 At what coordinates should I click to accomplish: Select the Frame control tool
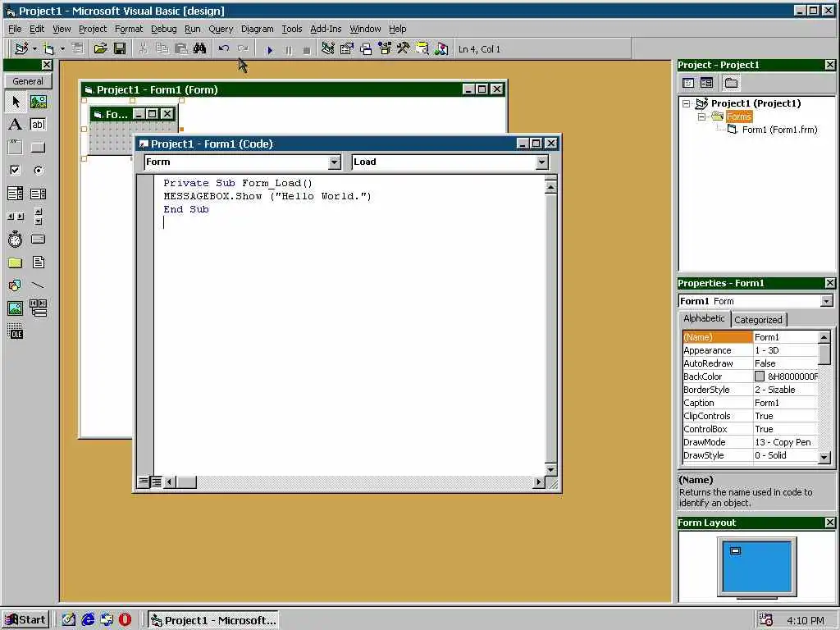tap(16, 148)
